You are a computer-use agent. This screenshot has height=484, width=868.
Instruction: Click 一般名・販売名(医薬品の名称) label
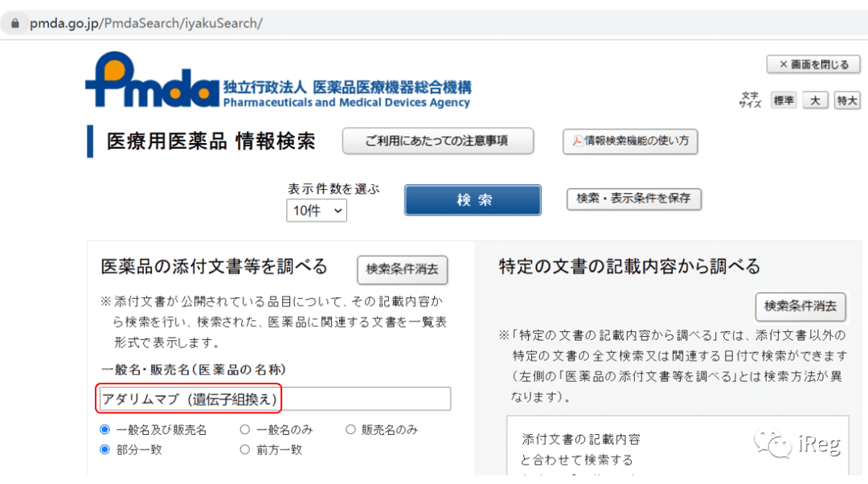tap(193, 369)
